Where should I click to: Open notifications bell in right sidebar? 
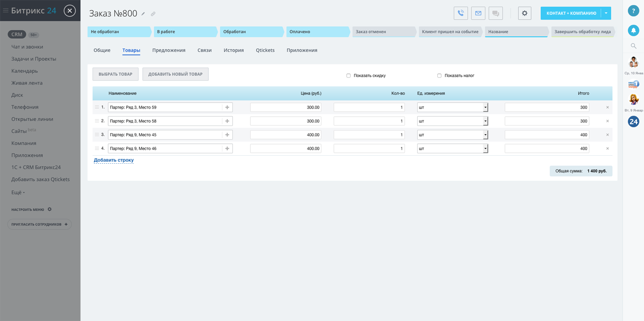(633, 31)
